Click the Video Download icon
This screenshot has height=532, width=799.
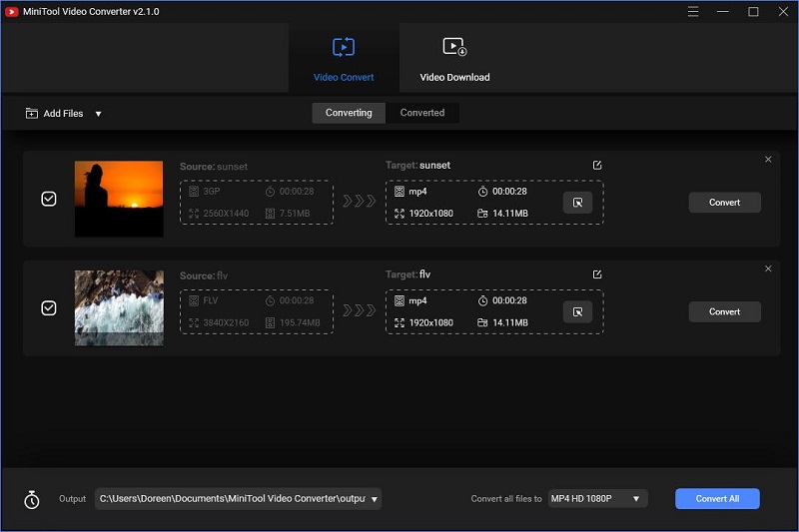454,47
